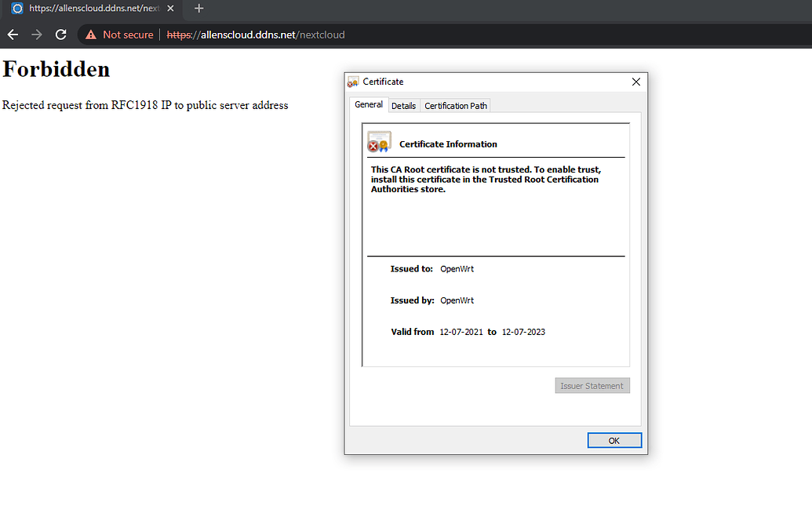
Task: Select the General tab
Action: pos(368,104)
